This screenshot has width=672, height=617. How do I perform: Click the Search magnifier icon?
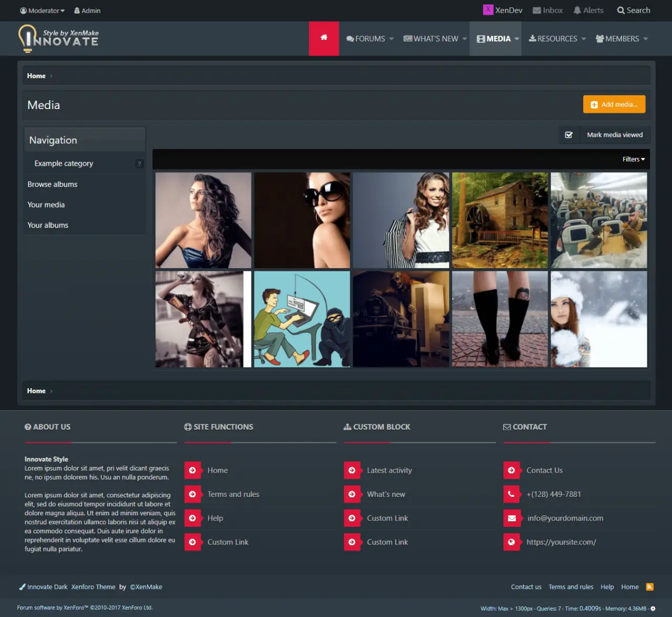point(621,10)
